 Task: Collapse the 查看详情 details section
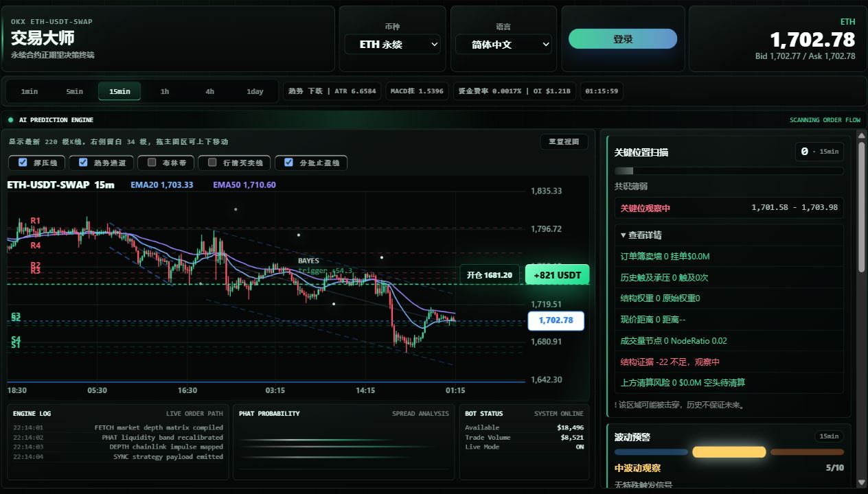(641, 235)
